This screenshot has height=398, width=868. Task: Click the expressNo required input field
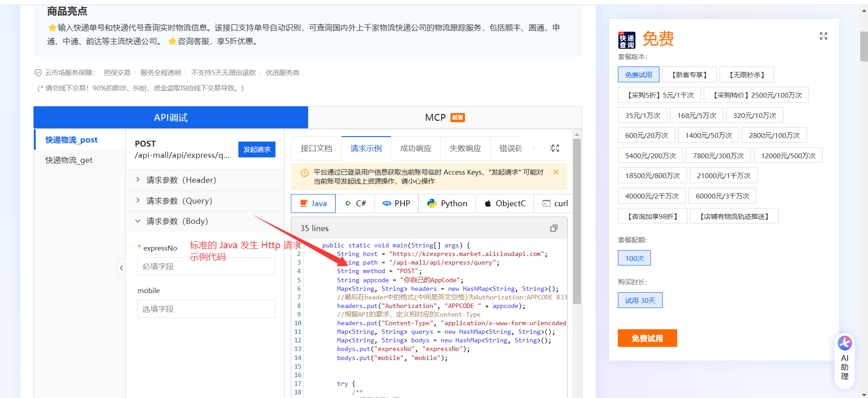[x=206, y=266]
